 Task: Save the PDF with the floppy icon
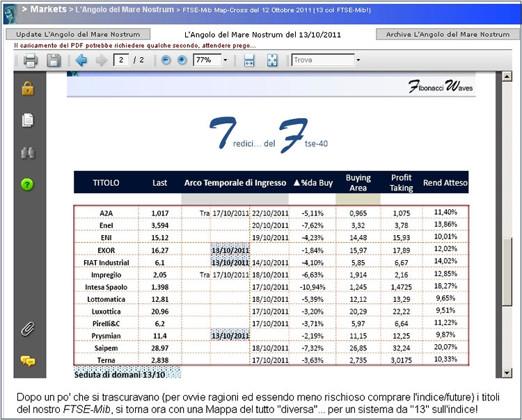[x=54, y=60]
